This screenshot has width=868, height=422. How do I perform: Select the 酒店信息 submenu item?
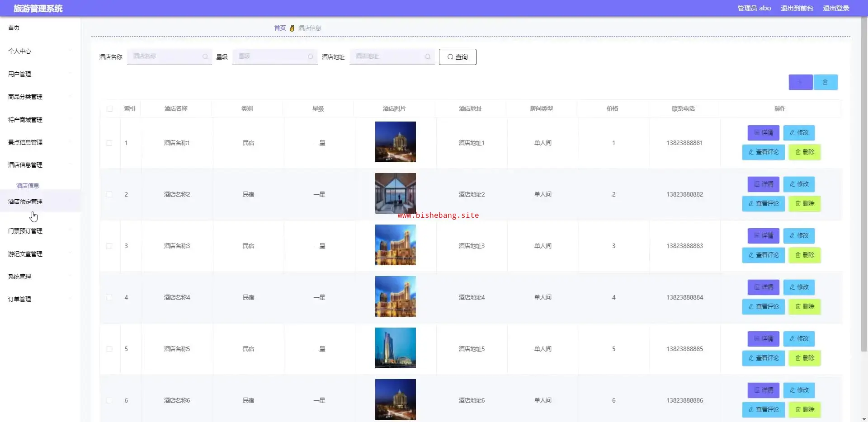click(x=28, y=186)
